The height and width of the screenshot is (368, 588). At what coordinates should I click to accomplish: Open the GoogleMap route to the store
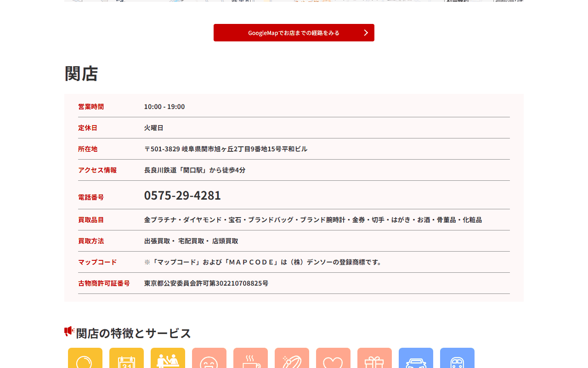coord(294,33)
